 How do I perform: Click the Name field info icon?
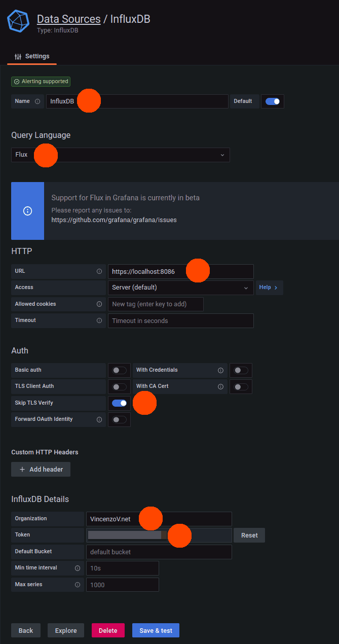[x=37, y=101]
